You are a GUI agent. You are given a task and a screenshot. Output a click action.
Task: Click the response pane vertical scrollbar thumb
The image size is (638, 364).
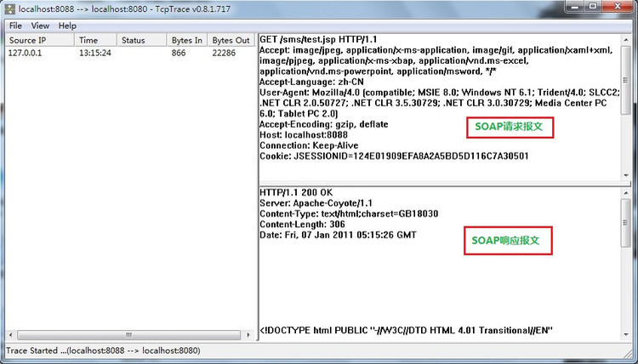coord(626,223)
